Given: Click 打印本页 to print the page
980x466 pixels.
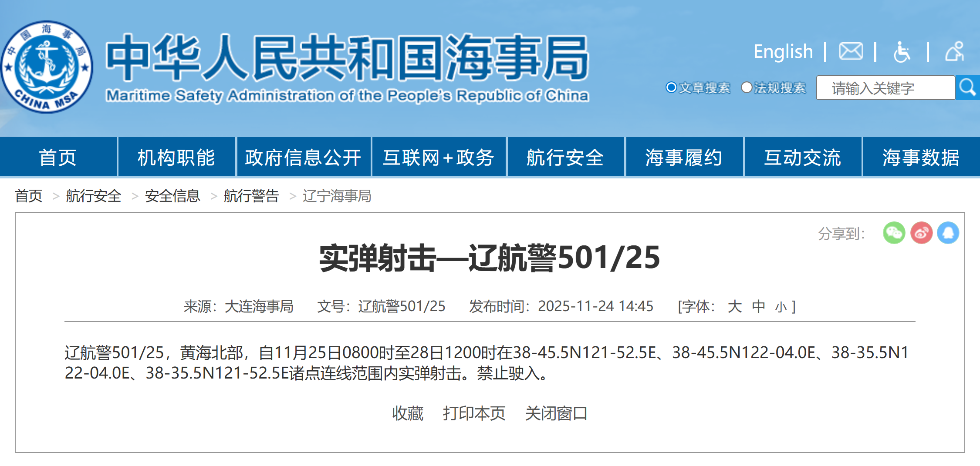Looking at the screenshot, I should (474, 413).
